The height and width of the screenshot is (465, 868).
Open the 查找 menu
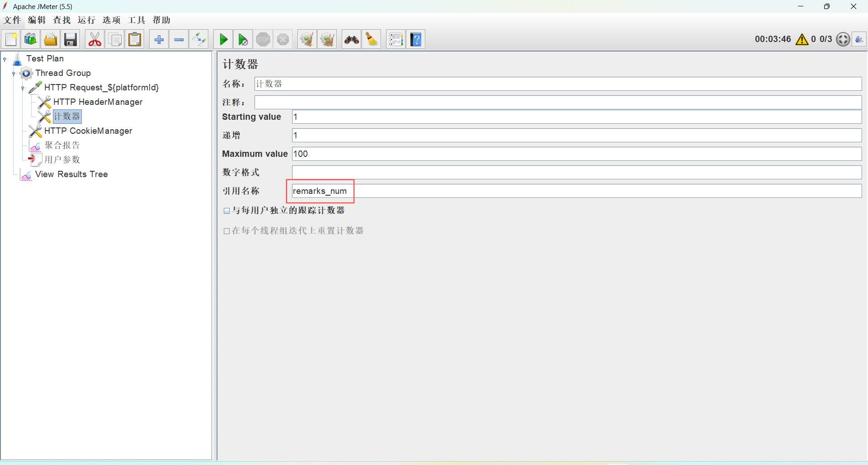click(62, 20)
